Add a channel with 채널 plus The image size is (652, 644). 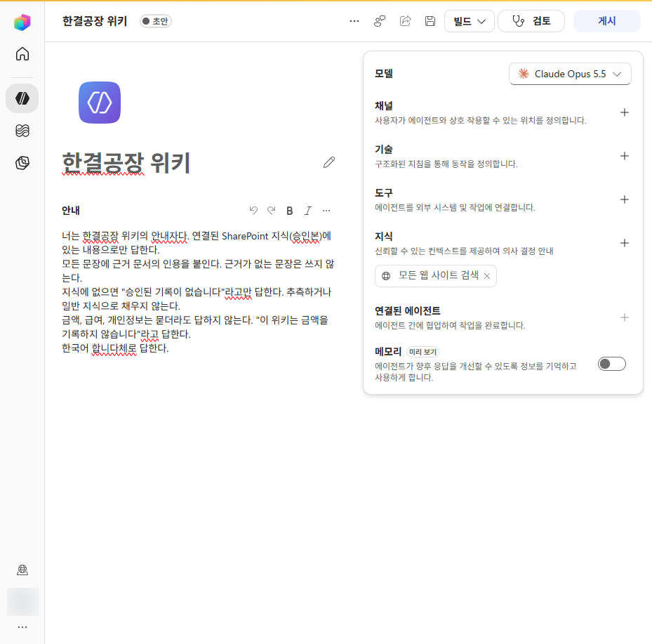pos(624,112)
